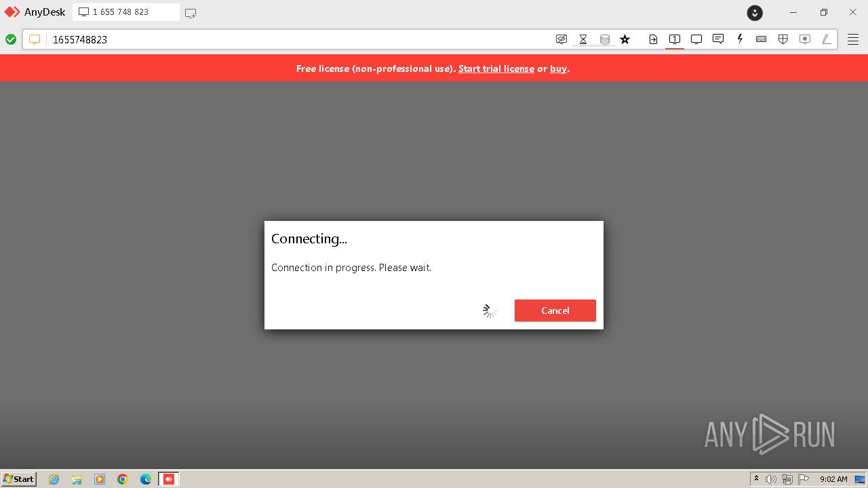Click the privacy mode crossed-monitor icon
Viewport: 868px width, 488px height.
561,39
